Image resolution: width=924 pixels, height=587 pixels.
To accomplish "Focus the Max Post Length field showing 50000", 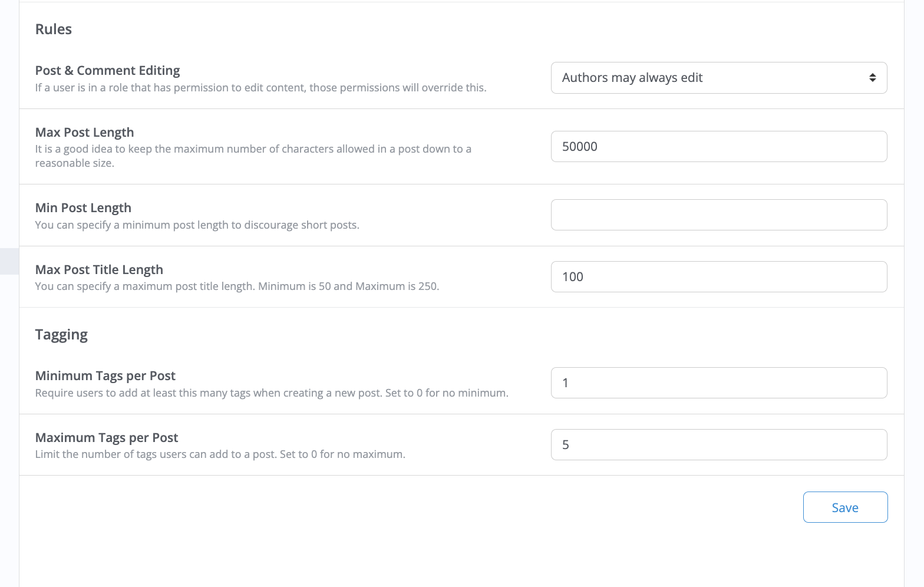I will (718, 147).
